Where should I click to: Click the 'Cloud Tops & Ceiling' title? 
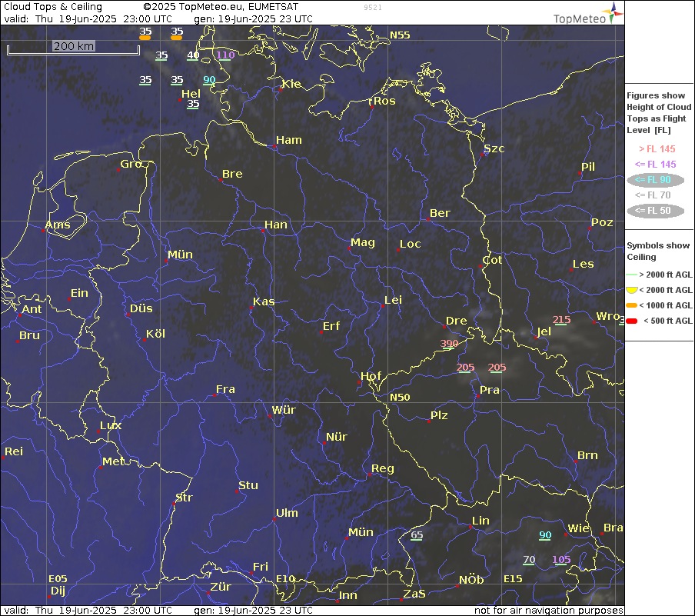(53, 7)
